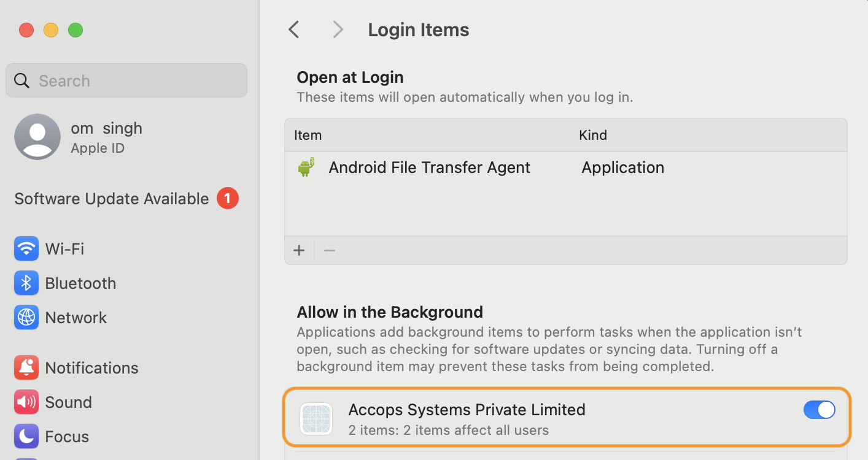Click the red update badge

click(228, 199)
